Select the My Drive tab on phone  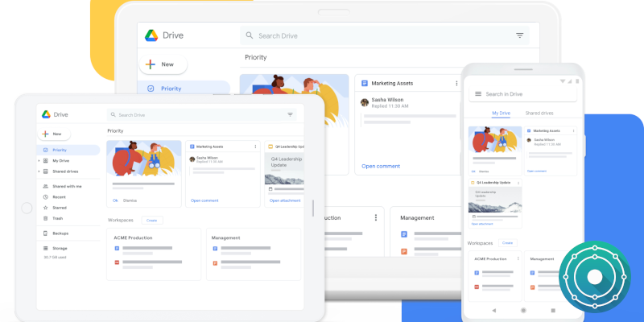pyautogui.click(x=501, y=114)
